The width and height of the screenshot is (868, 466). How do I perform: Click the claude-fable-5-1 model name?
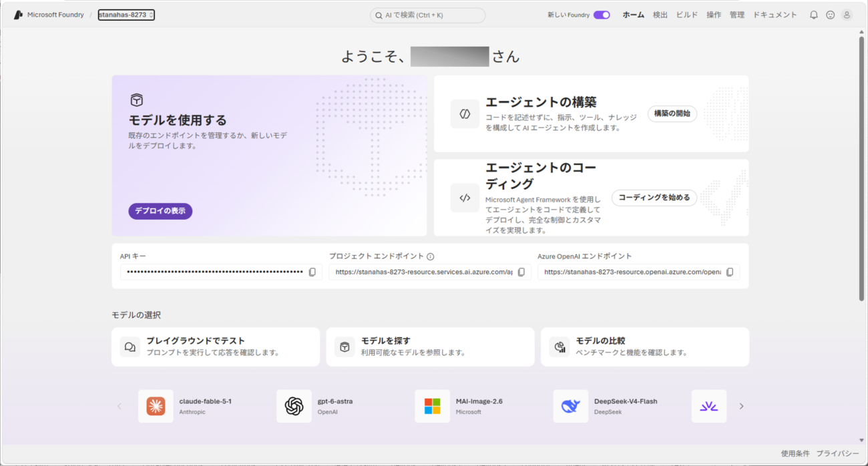(206, 401)
